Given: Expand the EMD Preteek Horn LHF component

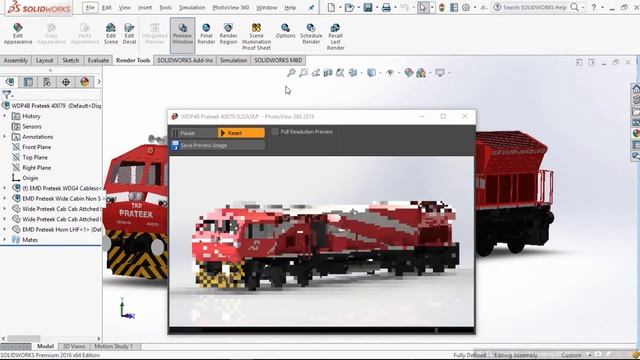Looking at the screenshot, I should (4, 229).
